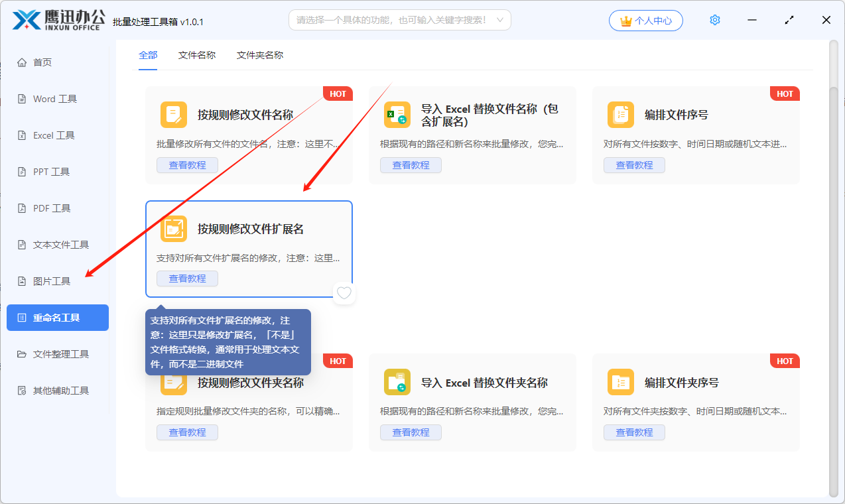Click 查看教程 under 编排文件序号
Screen dimensions: 845x504
tap(634, 165)
